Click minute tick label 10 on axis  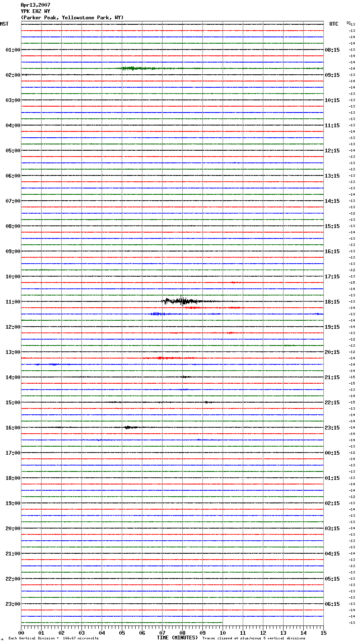click(223, 633)
